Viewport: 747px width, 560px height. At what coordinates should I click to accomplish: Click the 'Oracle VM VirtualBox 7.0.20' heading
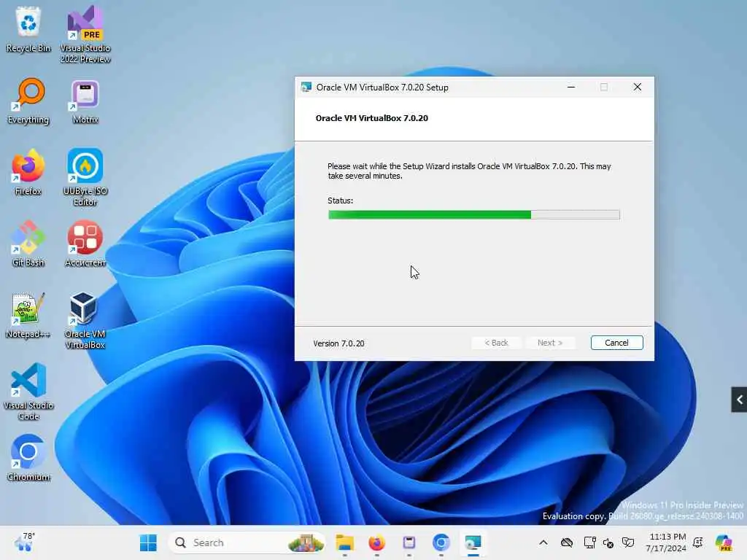pyautogui.click(x=371, y=118)
